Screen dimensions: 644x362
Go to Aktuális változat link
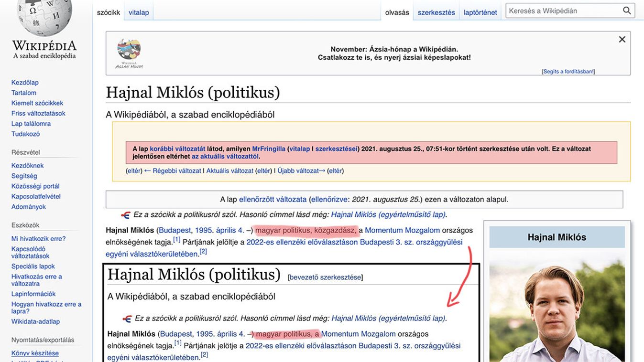click(x=230, y=170)
